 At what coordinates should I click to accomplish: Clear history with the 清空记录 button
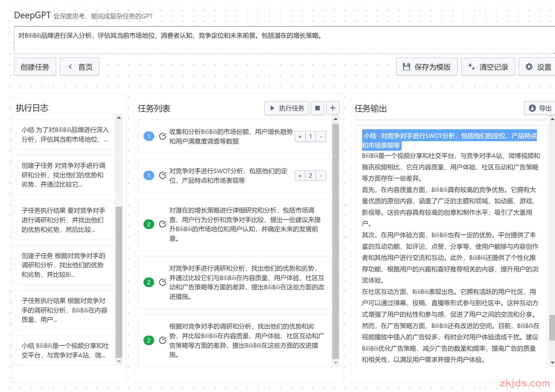[488, 67]
